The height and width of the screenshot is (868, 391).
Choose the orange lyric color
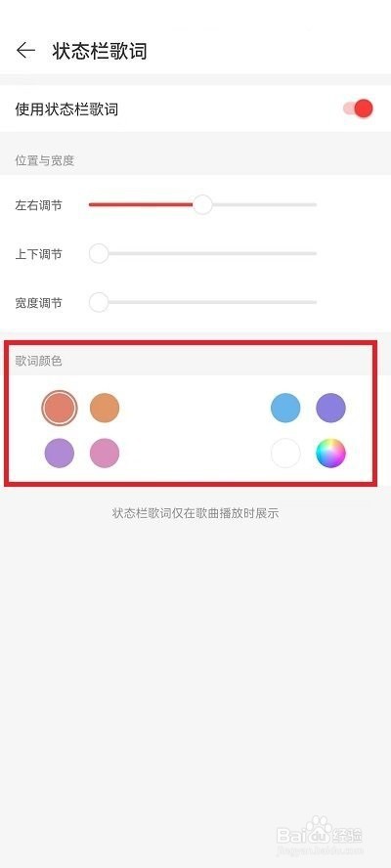click(105, 408)
